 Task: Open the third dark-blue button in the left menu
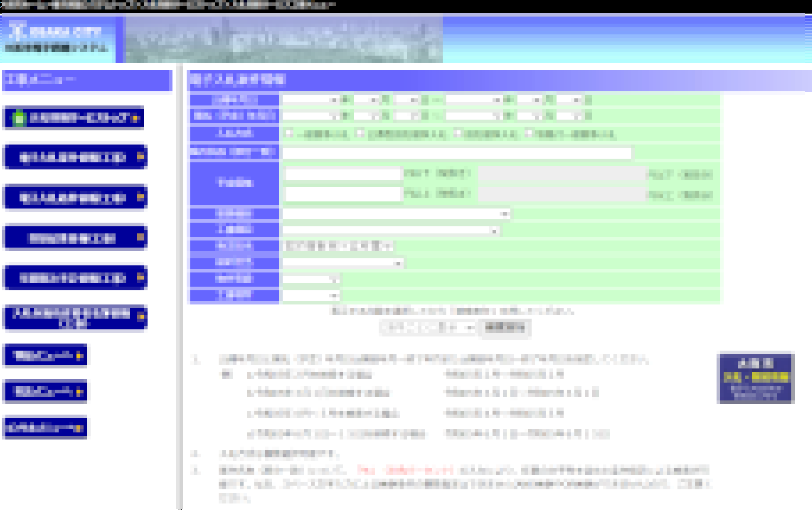(x=75, y=198)
